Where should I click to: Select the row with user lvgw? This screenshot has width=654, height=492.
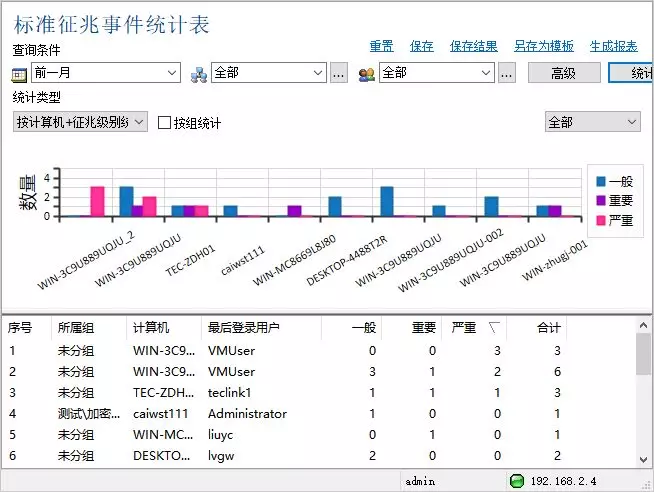coord(286,455)
